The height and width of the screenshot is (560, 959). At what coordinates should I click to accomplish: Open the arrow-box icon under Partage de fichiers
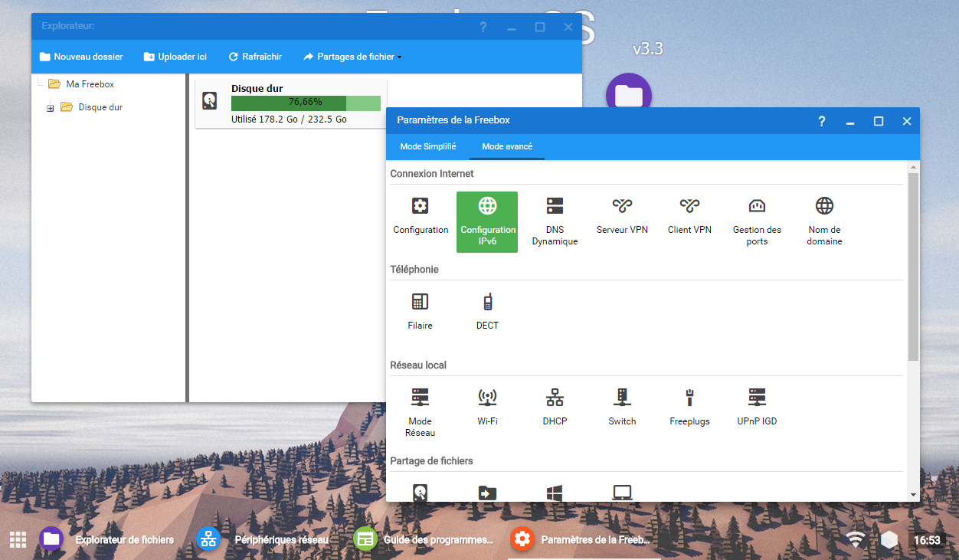[x=487, y=493]
